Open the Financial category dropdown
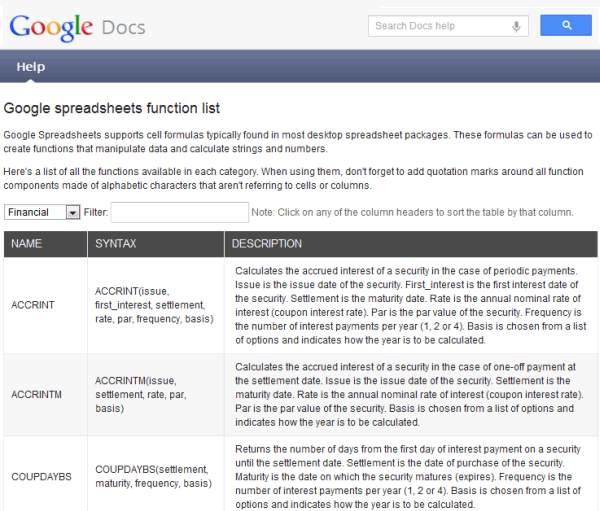 42,212
